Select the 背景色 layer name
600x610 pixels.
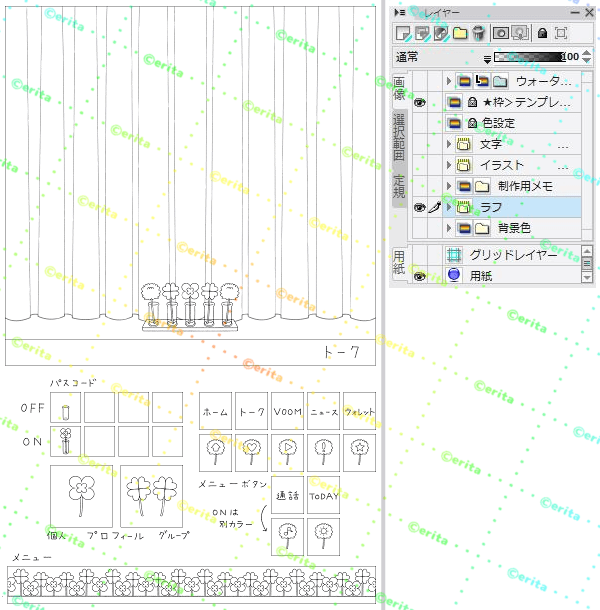pyautogui.click(x=514, y=228)
